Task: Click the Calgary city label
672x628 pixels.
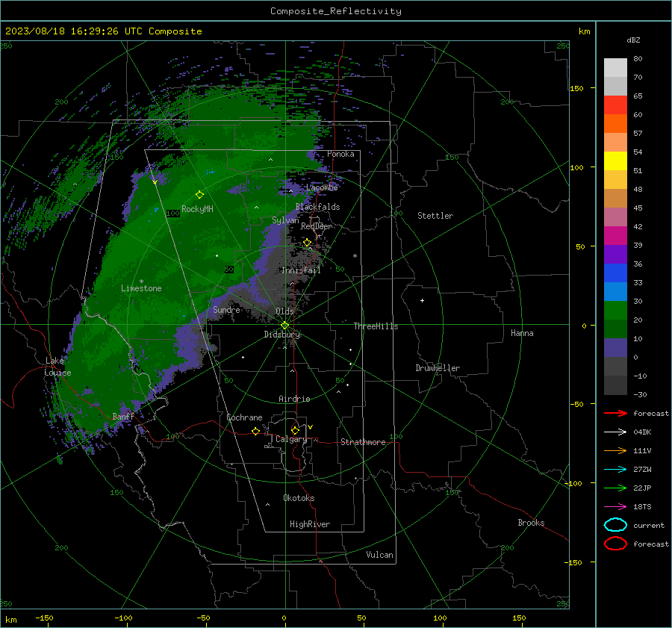Action: (291, 439)
